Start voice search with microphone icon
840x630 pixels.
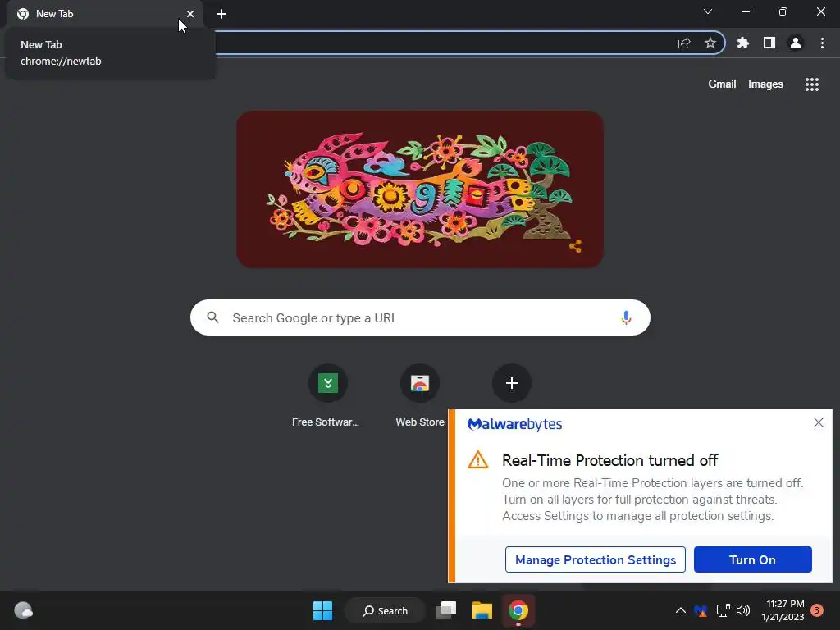(626, 317)
